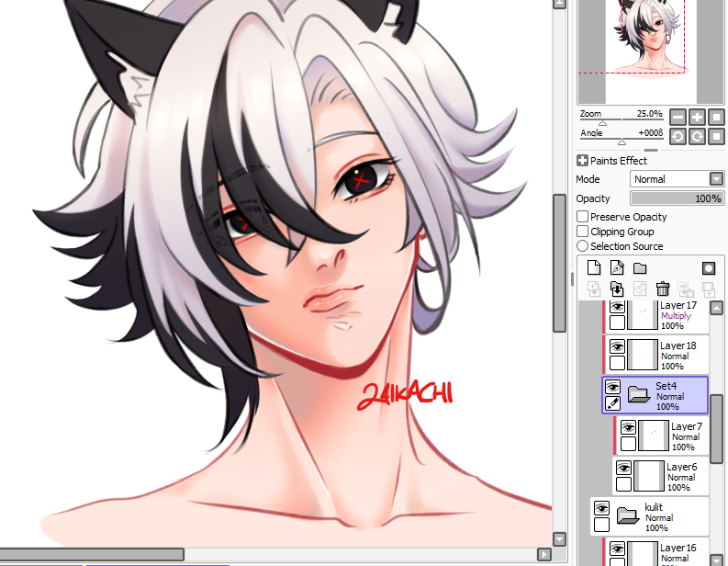Select the kulit layer set row
The width and height of the screenshot is (728, 566).
650,515
